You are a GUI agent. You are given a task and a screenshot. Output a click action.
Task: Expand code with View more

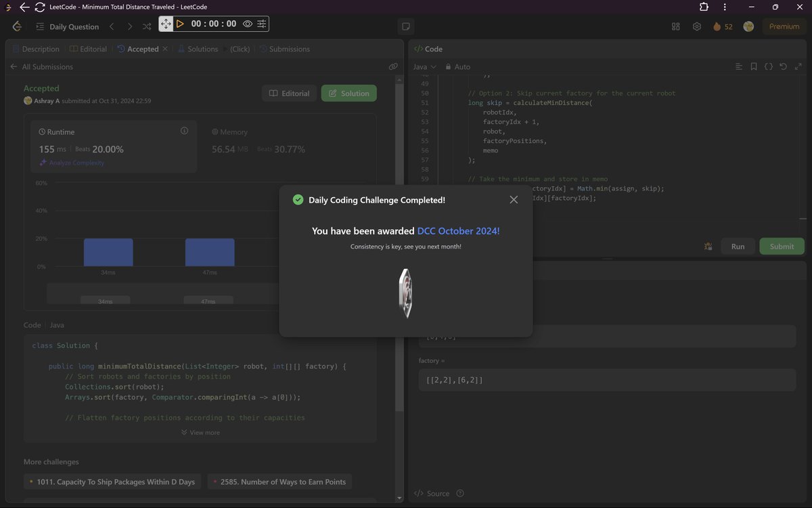click(200, 432)
